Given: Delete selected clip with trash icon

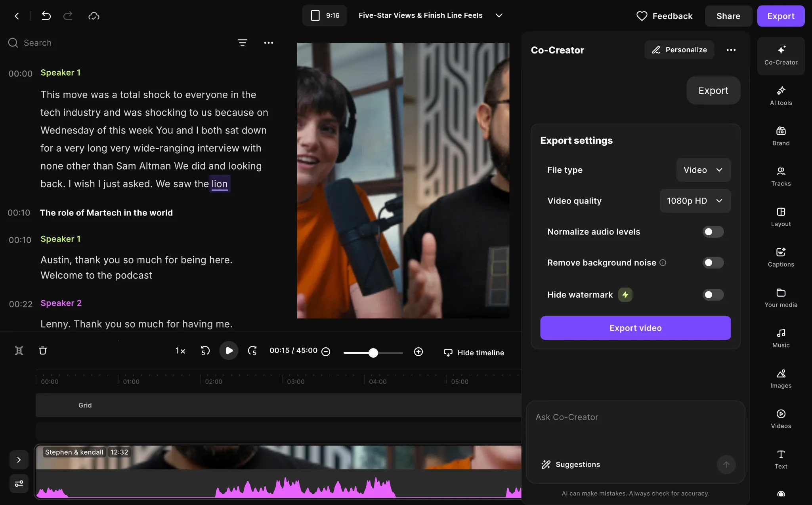Looking at the screenshot, I should pos(43,351).
